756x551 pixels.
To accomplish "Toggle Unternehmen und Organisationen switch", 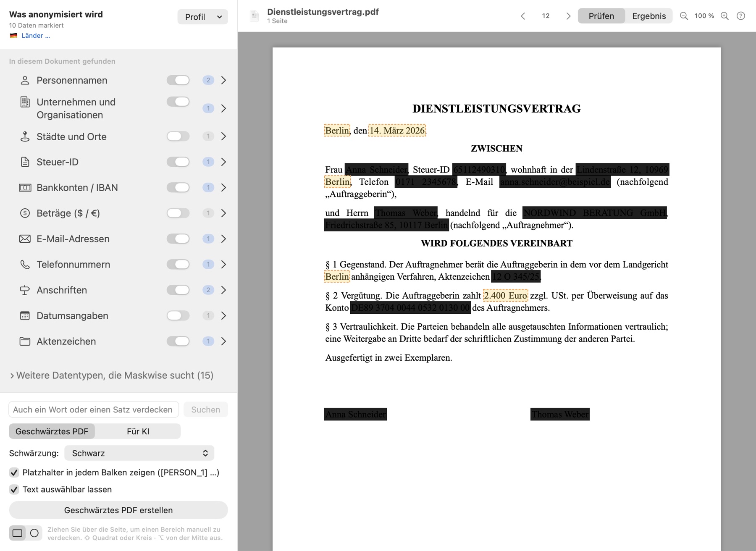I will (x=178, y=102).
